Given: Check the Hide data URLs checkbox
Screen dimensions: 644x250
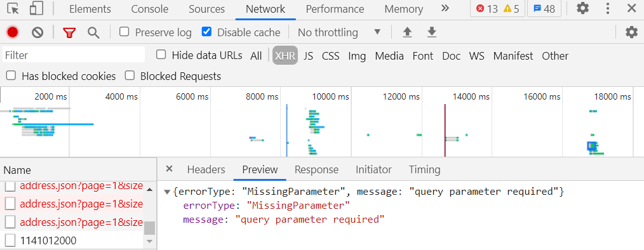Looking at the screenshot, I should click(x=161, y=55).
